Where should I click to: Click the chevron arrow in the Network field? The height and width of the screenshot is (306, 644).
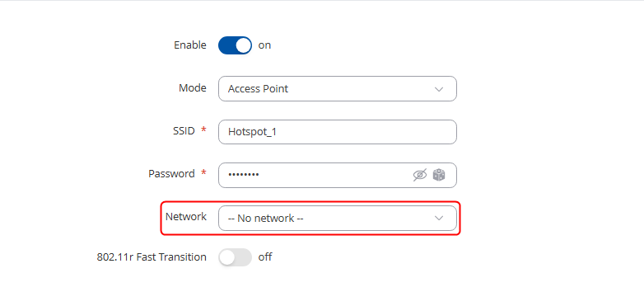(x=439, y=219)
